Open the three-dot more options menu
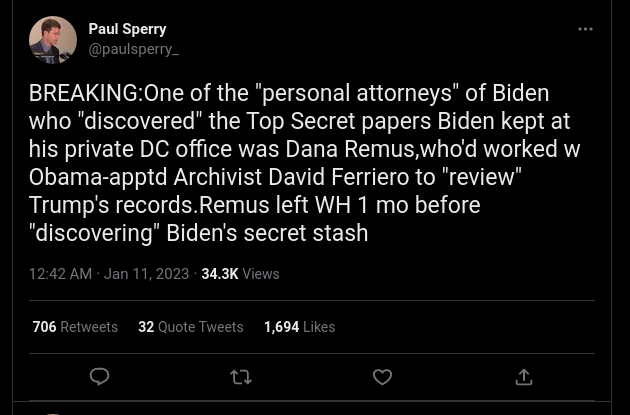The height and width of the screenshot is (415, 630). (585, 29)
